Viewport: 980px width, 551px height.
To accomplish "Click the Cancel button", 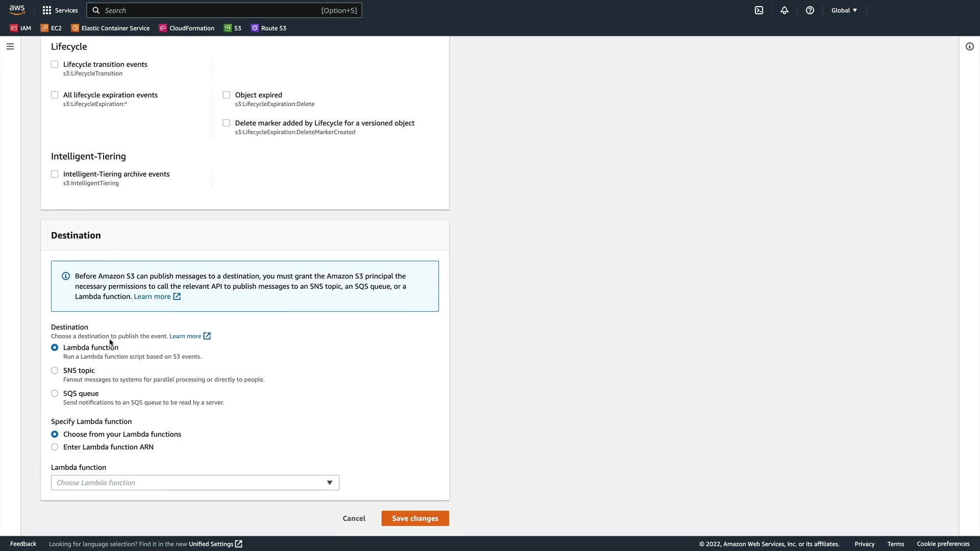I will tap(354, 518).
